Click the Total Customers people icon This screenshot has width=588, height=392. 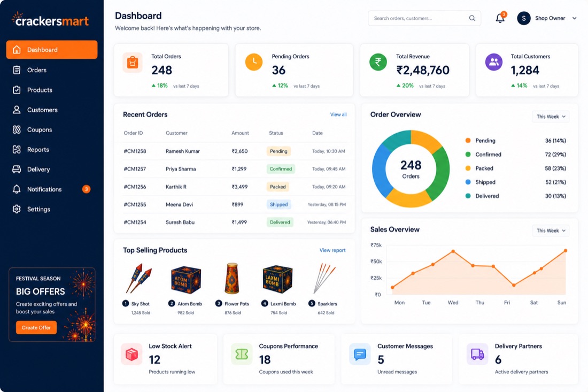tap(494, 62)
